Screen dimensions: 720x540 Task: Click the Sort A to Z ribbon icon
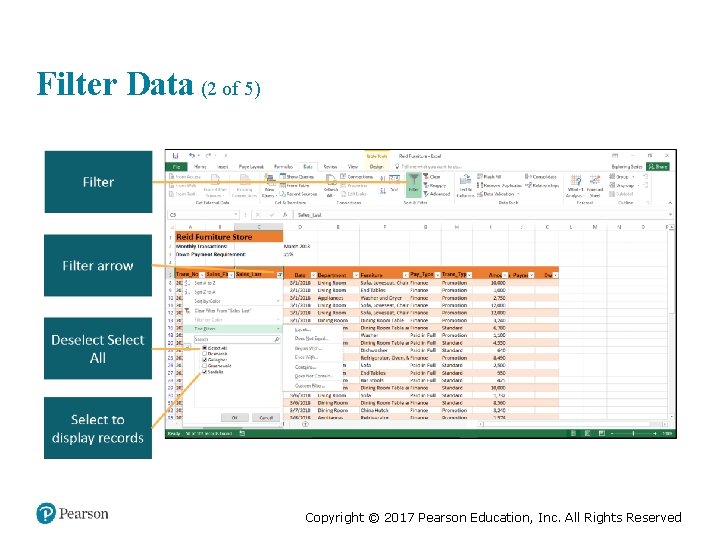tap(382, 178)
